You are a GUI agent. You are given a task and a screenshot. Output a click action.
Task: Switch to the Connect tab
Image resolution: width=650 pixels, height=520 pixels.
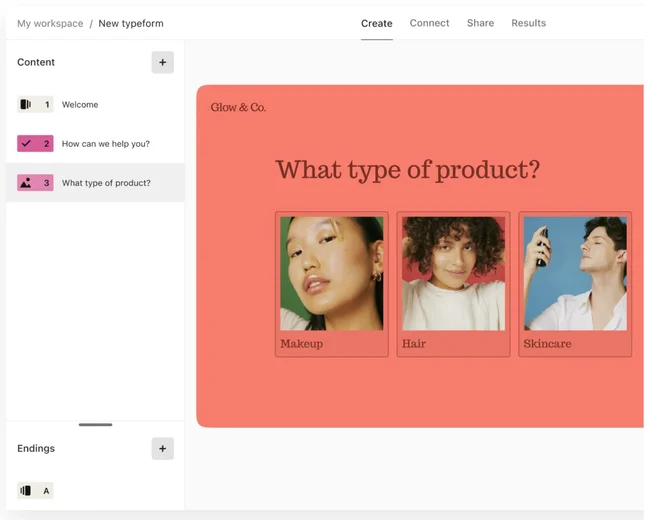point(429,23)
